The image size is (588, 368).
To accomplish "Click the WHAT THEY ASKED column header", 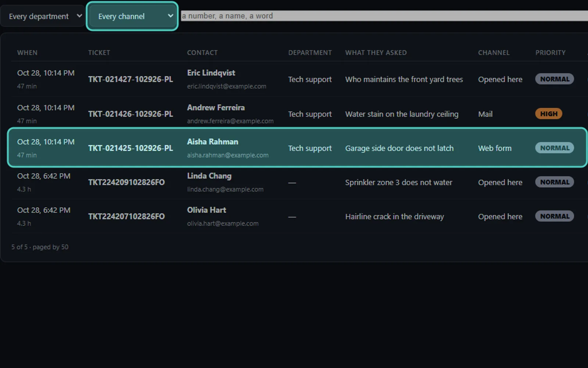I will pos(376,53).
